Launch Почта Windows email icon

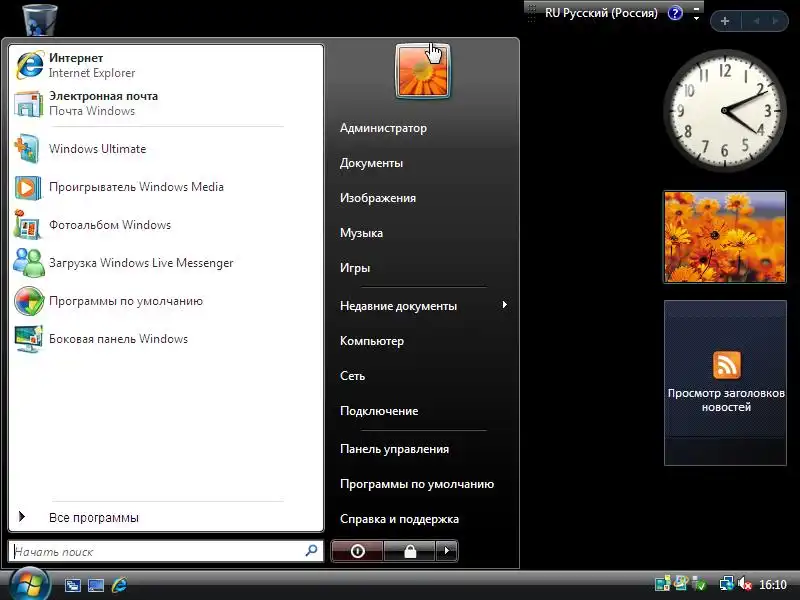pyautogui.click(x=28, y=104)
